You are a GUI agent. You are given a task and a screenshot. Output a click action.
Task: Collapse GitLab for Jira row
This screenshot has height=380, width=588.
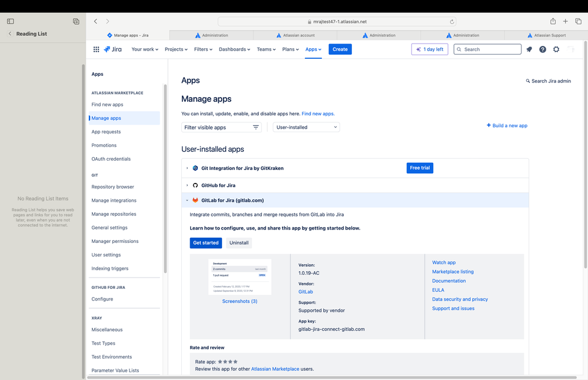187,200
